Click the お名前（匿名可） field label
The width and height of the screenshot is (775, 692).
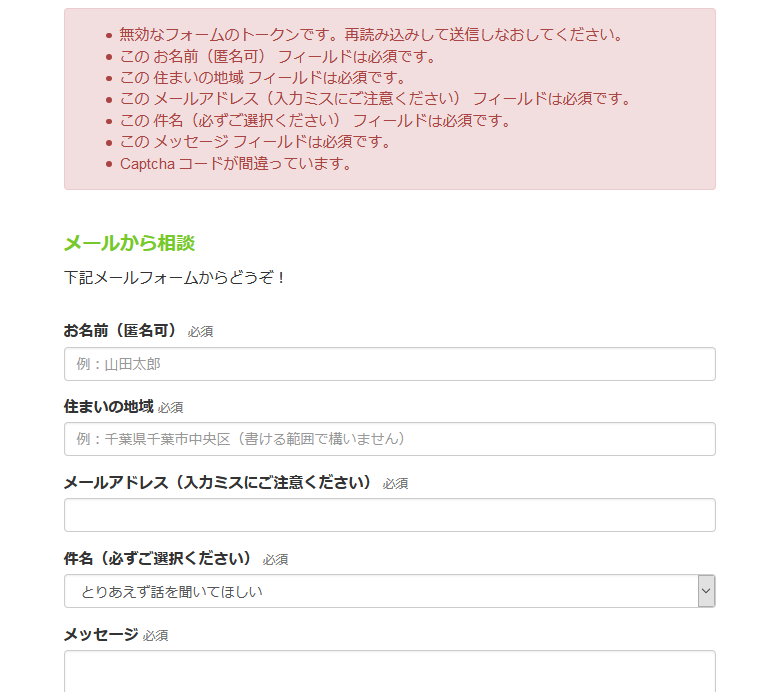(x=120, y=330)
